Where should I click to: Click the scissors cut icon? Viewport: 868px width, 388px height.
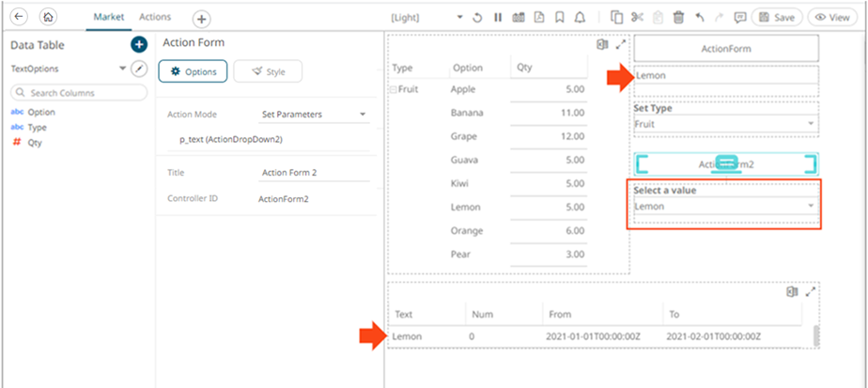click(x=638, y=18)
